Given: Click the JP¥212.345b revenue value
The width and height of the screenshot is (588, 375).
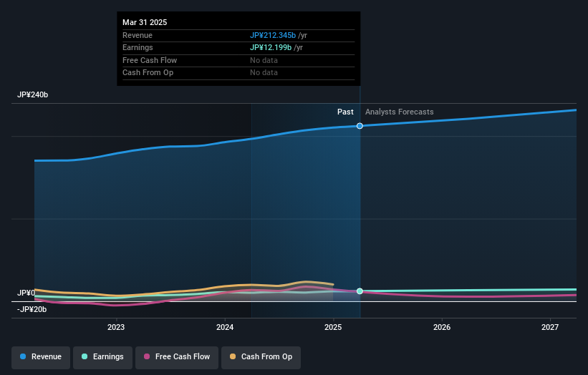Looking at the screenshot, I should [273, 35].
